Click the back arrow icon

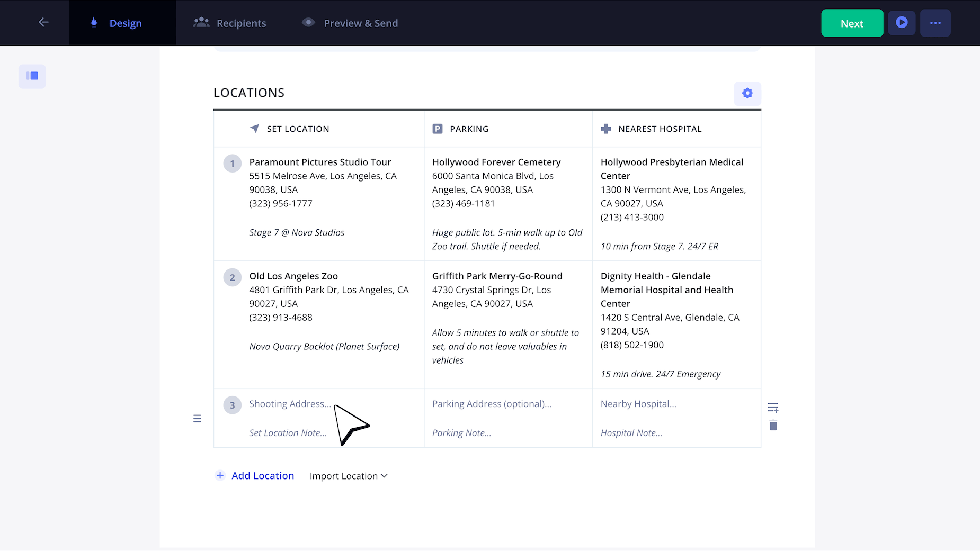(x=43, y=22)
